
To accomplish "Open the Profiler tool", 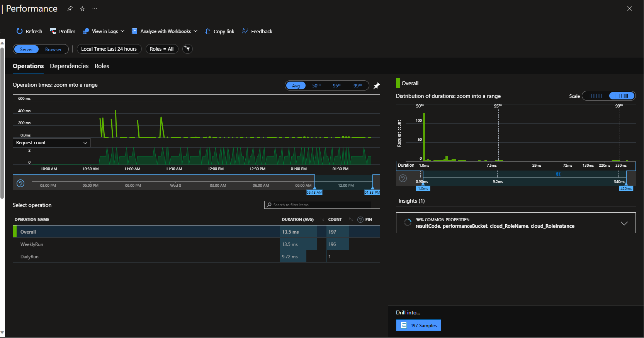I will (63, 31).
